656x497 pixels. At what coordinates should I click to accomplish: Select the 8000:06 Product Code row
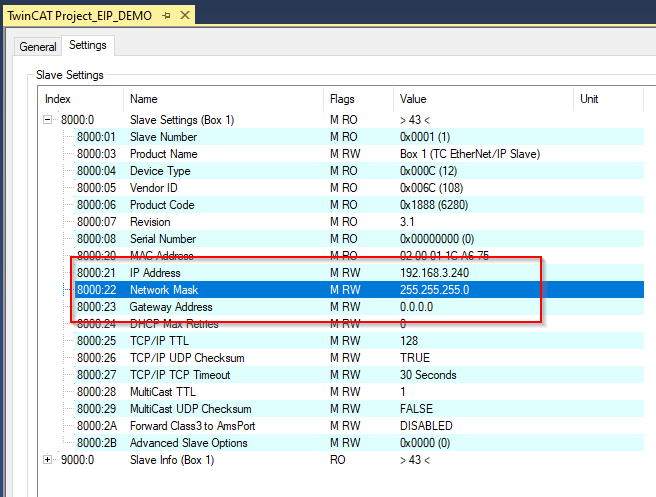coord(360,205)
